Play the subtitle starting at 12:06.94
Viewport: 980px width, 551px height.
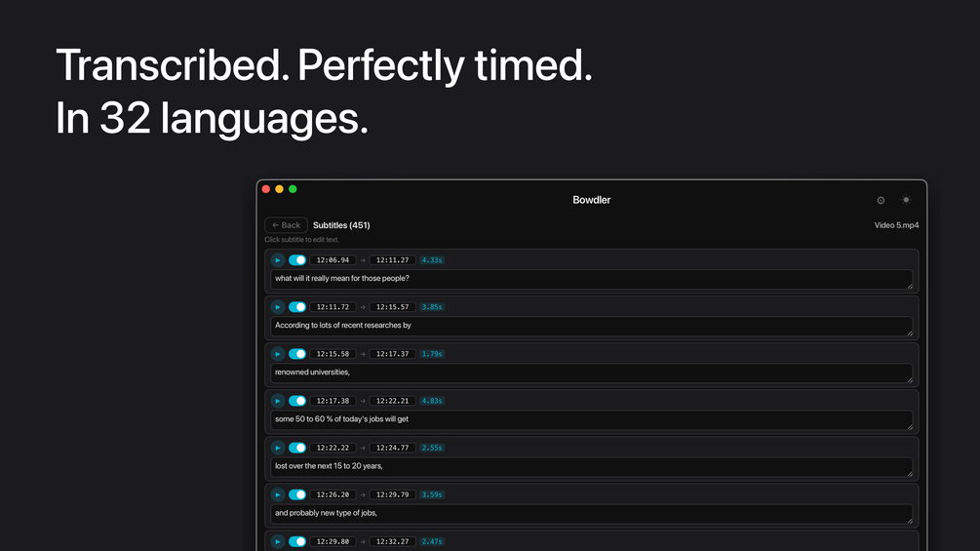tap(278, 259)
